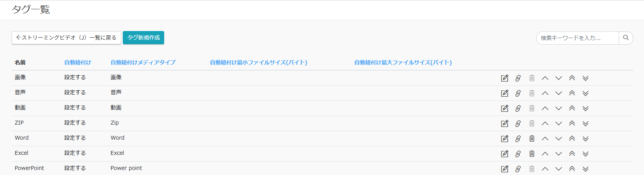Click the タグ新規作成 button

click(x=143, y=38)
